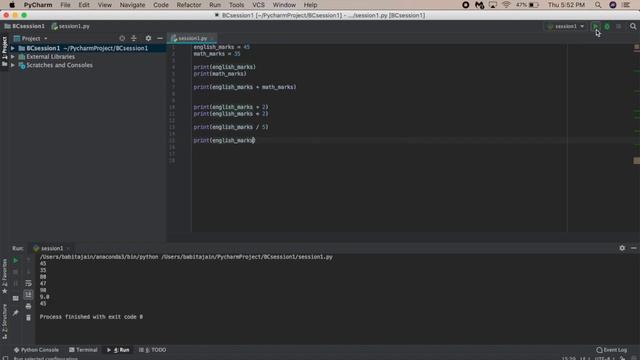Image resolution: width=640 pixels, height=360 pixels.
Task: Open the VCS menu
Action: [258, 5]
